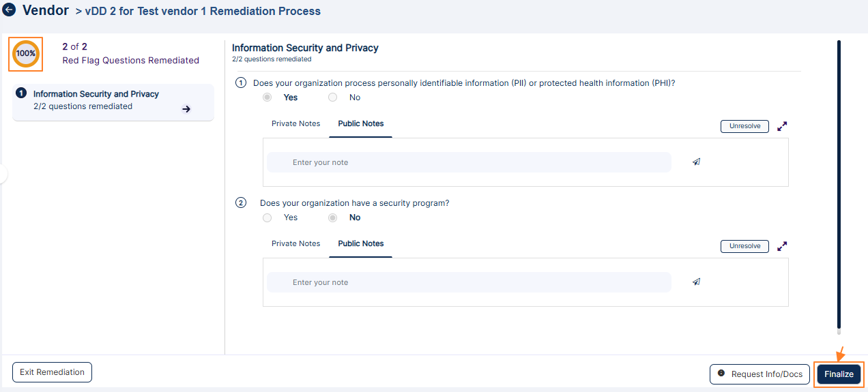Switch to Private Notes tab on question 1

[295, 124]
